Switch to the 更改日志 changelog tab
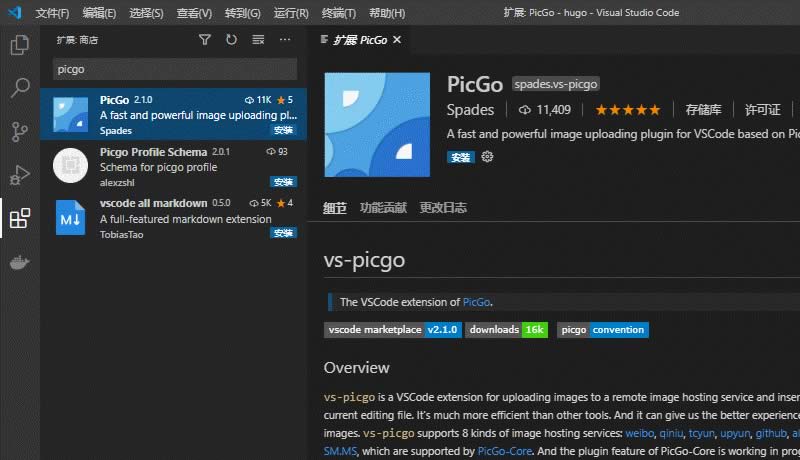 pyautogui.click(x=443, y=208)
